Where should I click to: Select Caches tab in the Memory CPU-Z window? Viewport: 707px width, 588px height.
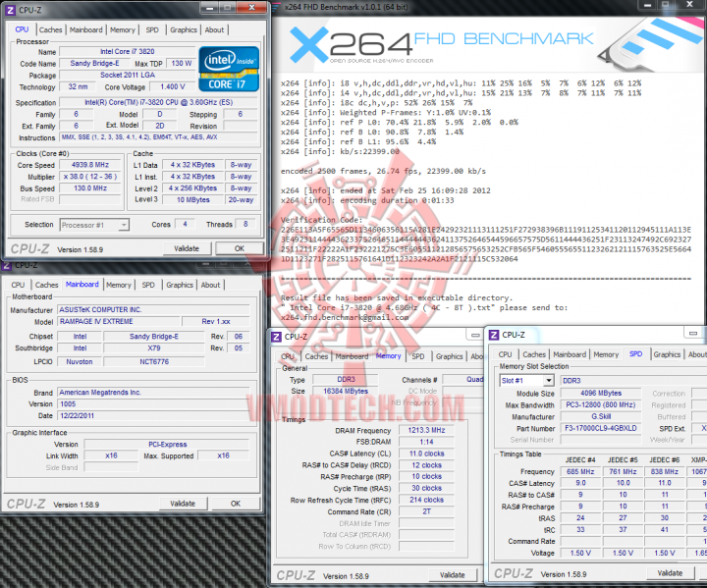coord(316,356)
